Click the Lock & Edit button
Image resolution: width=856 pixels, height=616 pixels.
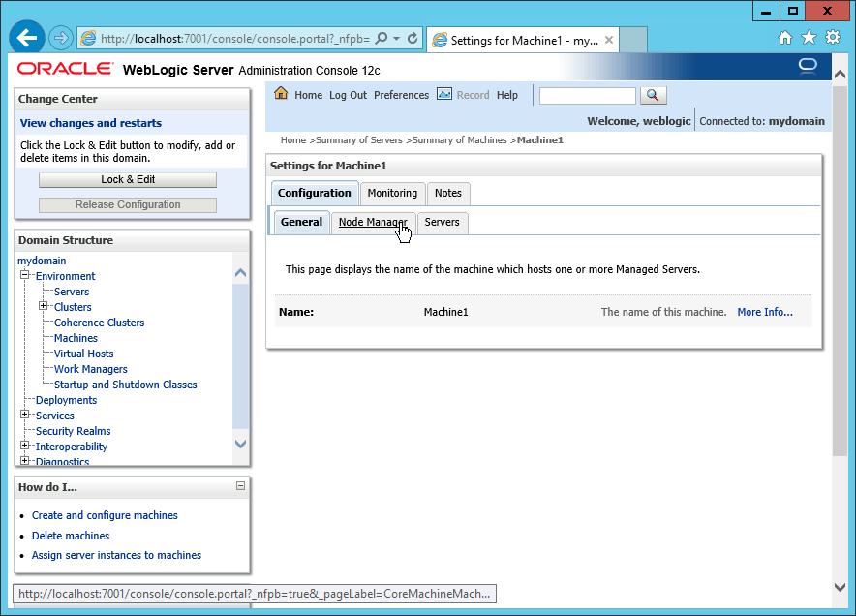click(128, 179)
